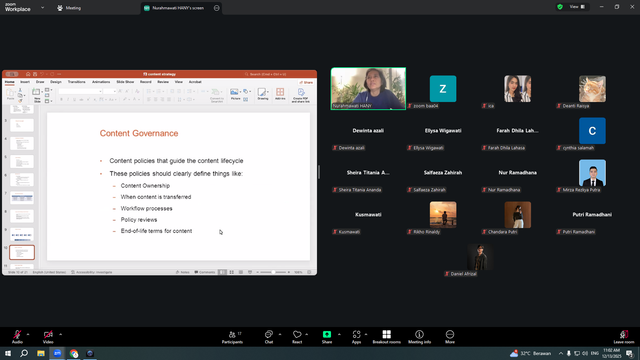Show Meeting info
Image resolution: width=640 pixels, height=360 pixels.
[419, 337]
